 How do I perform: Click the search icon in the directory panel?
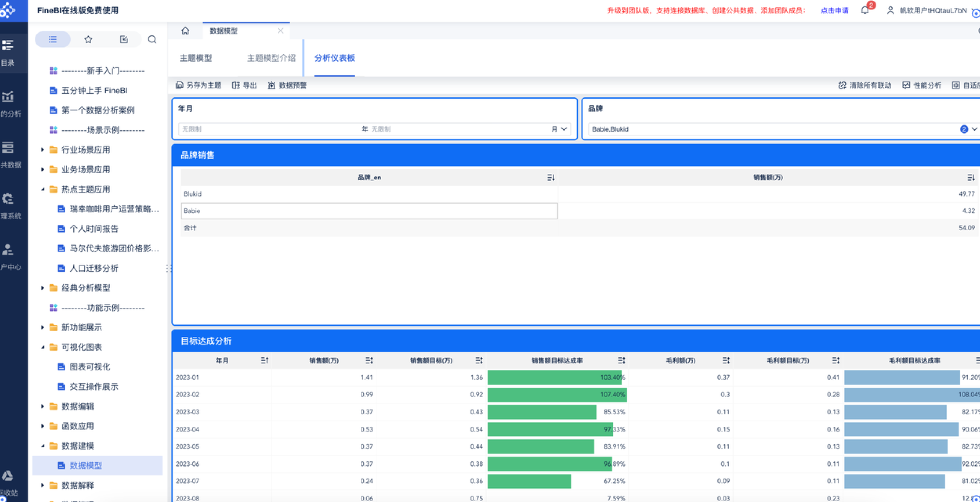[x=152, y=39]
